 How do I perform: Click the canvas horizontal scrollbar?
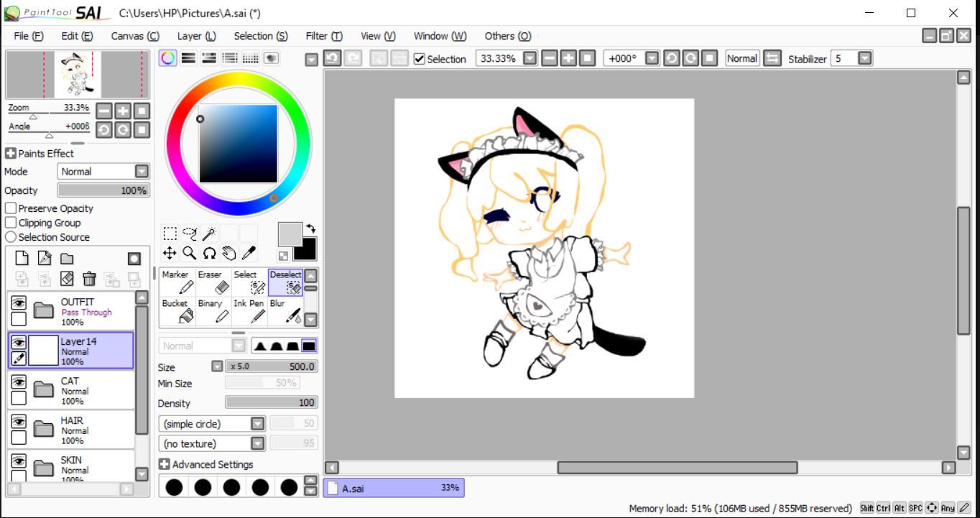point(677,468)
